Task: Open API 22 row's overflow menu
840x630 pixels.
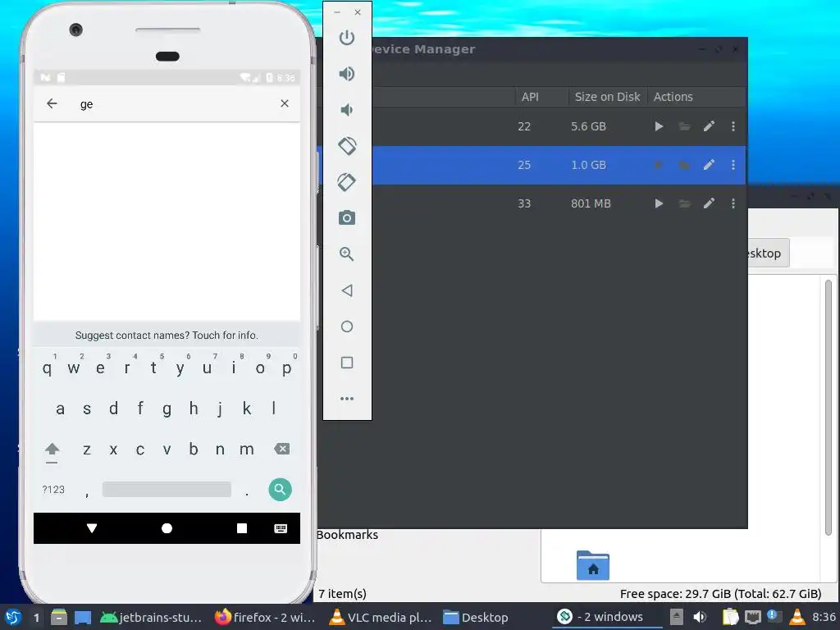Action: click(733, 126)
